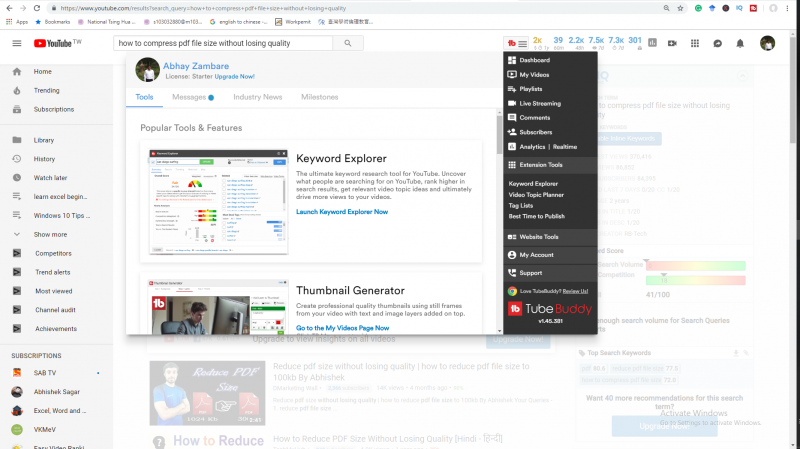Open the YouTube messages share icon

[x=718, y=44]
